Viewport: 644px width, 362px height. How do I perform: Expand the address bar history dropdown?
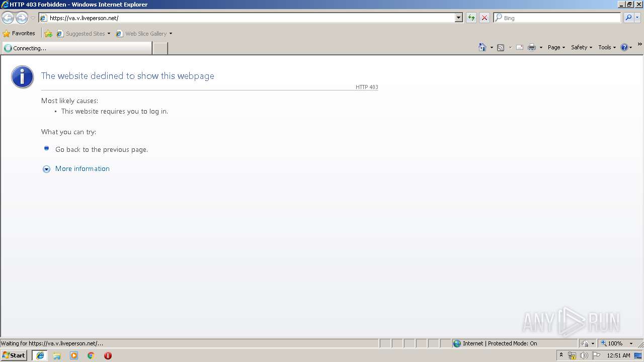458,18
